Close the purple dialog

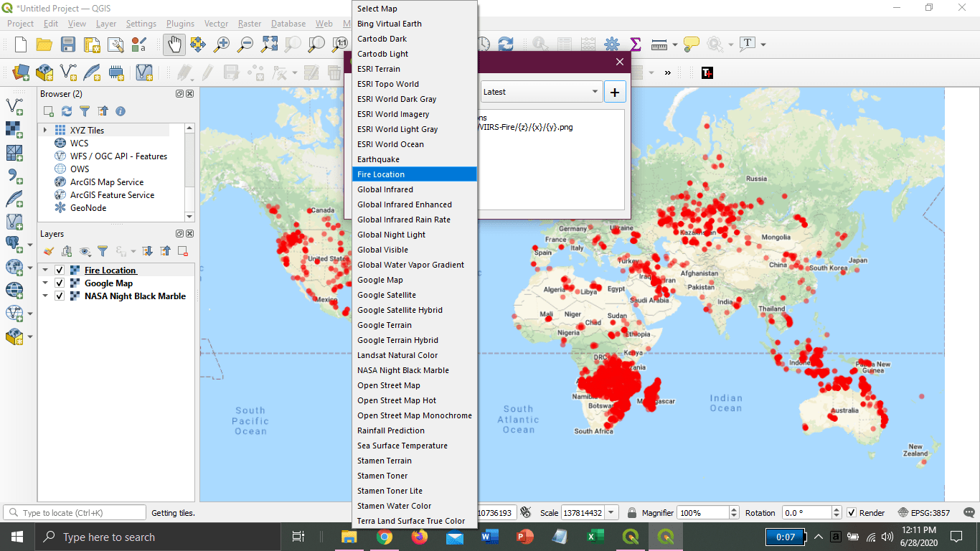tap(621, 62)
